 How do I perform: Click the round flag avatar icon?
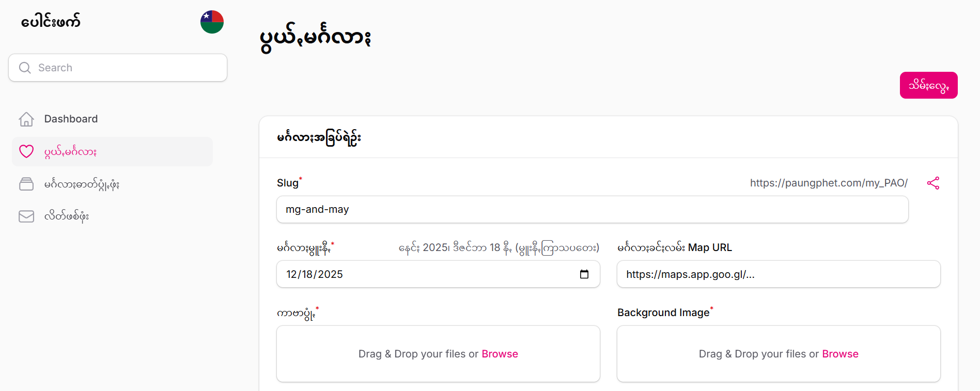(212, 22)
